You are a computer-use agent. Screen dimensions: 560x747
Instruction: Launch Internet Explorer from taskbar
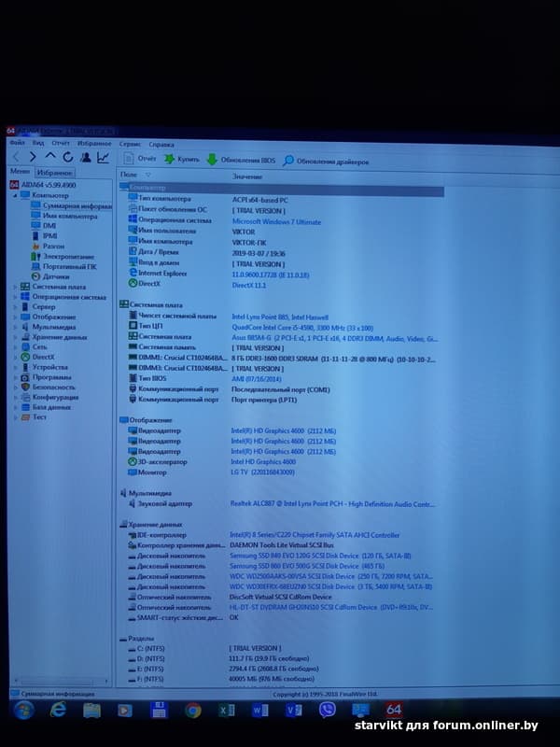click(58, 710)
